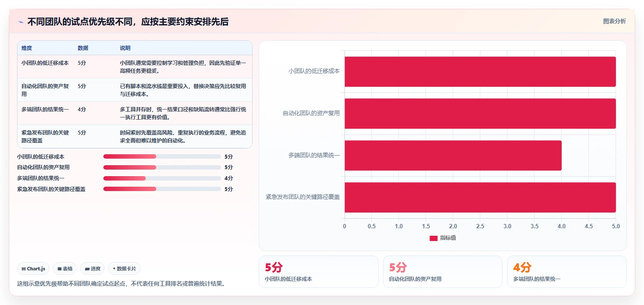Click the 数据 column header
The width and height of the screenshot is (644, 305).
(x=83, y=48)
